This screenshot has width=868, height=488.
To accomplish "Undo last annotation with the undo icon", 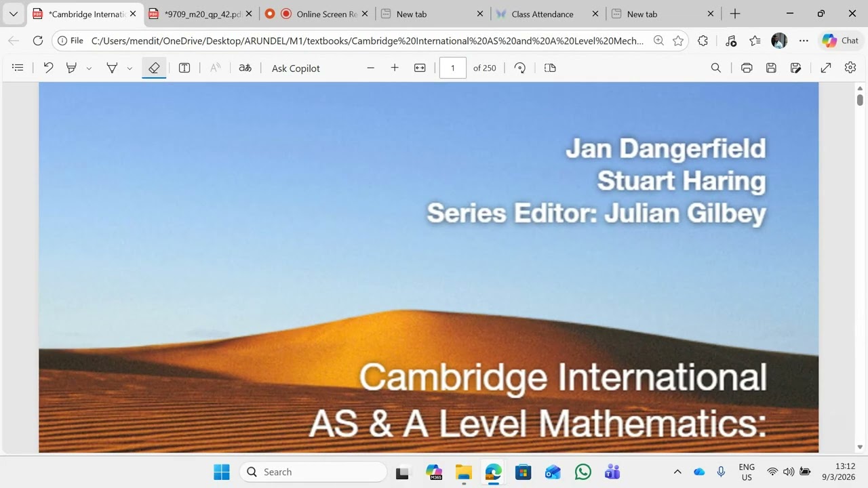I will click(x=48, y=68).
